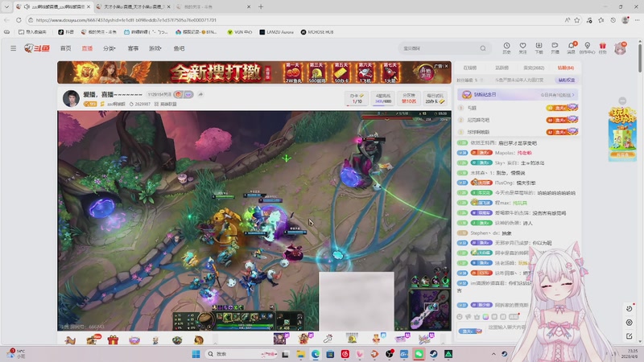Open the 消息 notifications bell icon

coord(572,48)
